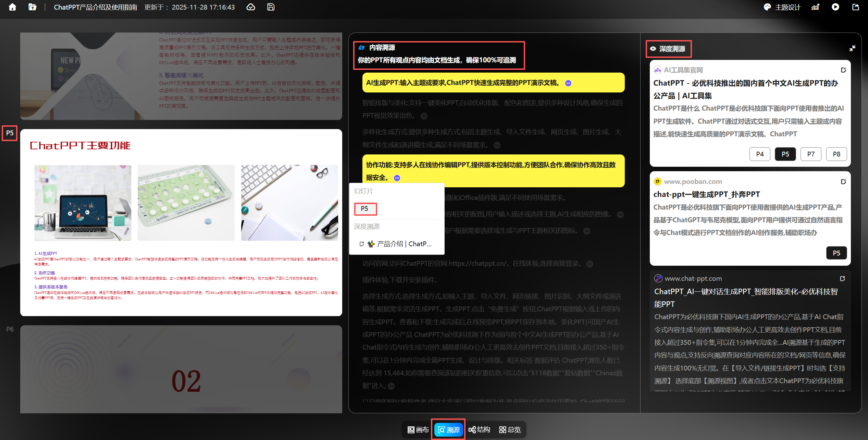
Task: Switch to 画布 canvas tab
Action: [x=418, y=430]
